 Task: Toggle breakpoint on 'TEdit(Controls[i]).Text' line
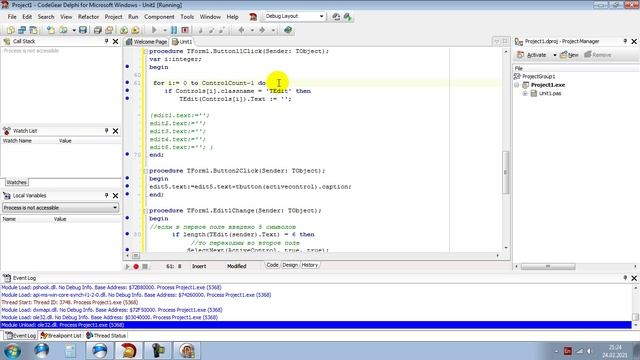[x=127, y=99]
